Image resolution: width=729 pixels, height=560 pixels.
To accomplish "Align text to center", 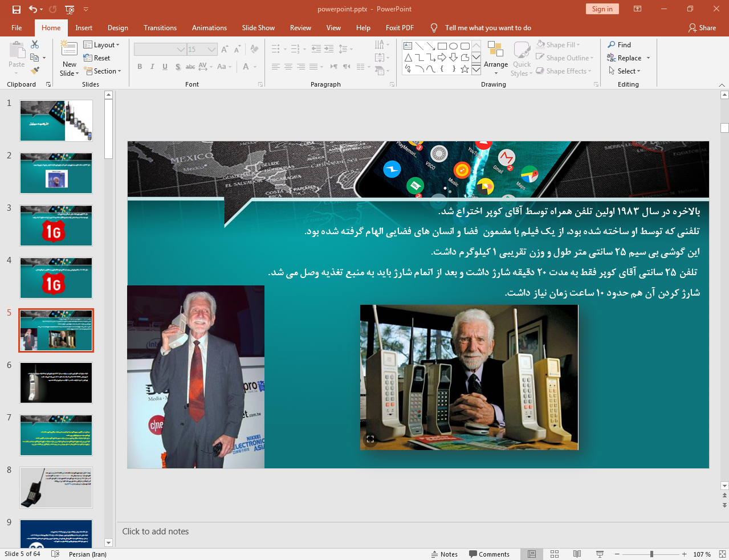I will click(288, 67).
